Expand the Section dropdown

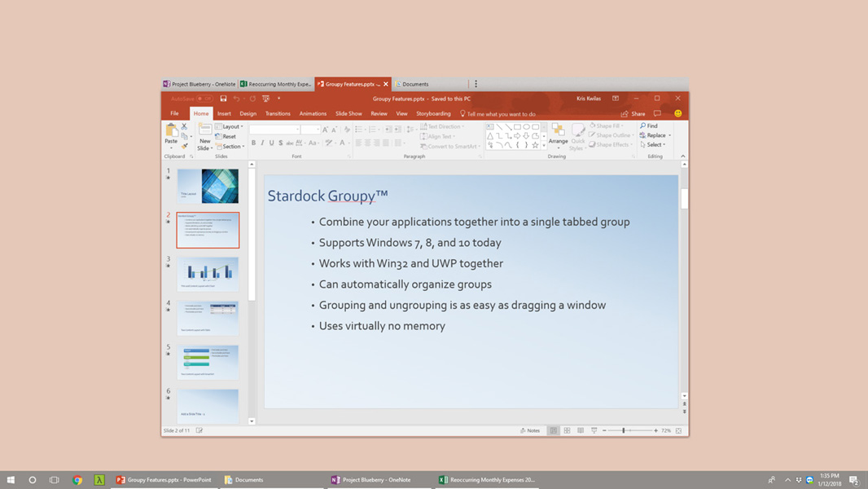231,147
